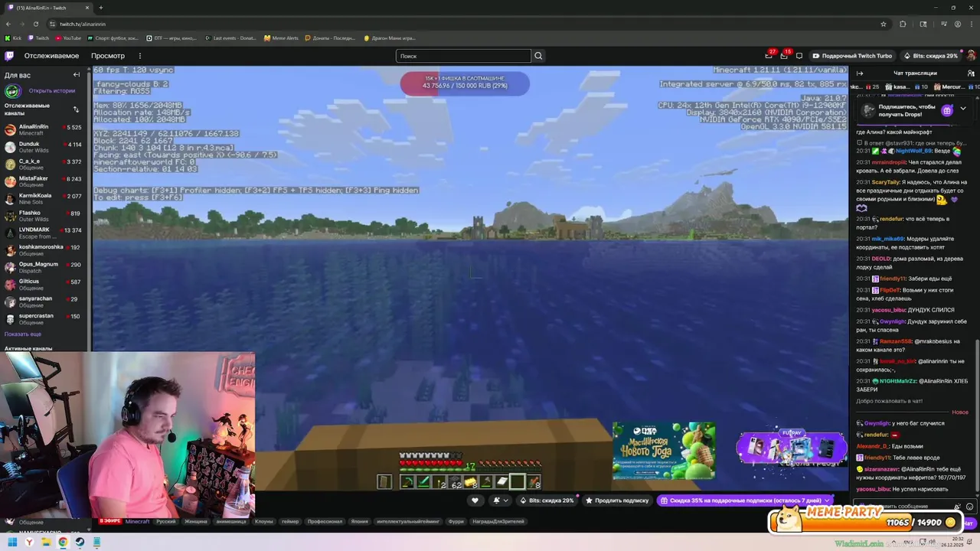Click the Bits discount button below video

tap(547, 500)
